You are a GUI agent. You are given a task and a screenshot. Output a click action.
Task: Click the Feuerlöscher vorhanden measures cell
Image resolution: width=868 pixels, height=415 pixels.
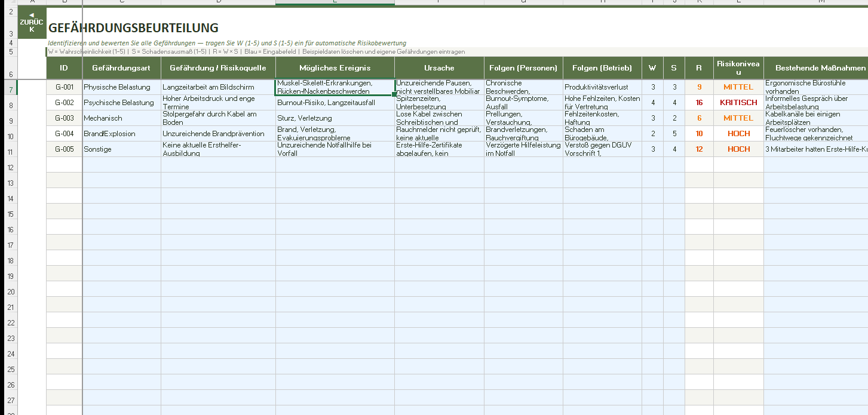click(815, 134)
